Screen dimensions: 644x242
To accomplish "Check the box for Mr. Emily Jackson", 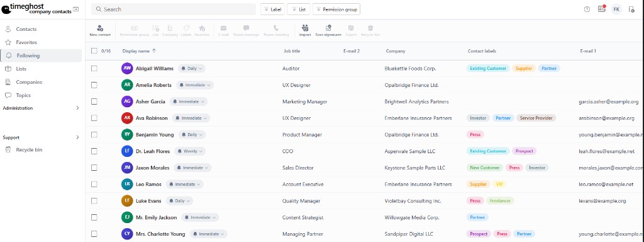I will click(94, 217).
